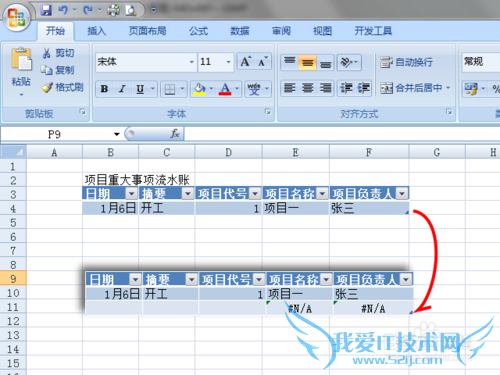Open 剪贴板 dialog launcher
This screenshot has width=500, height=375.
click(x=82, y=112)
